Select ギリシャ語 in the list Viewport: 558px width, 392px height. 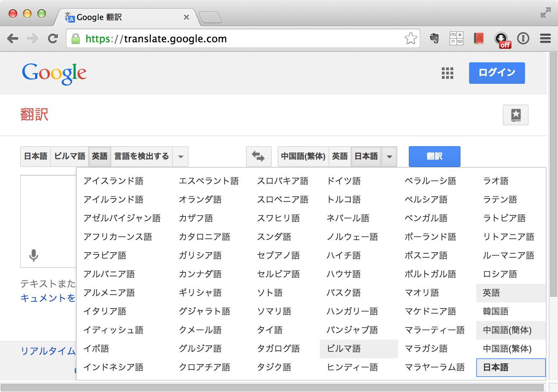click(x=200, y=293)
